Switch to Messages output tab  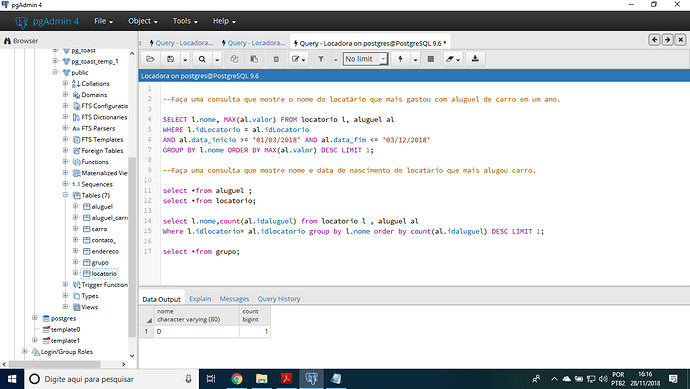tap(234, 299)
